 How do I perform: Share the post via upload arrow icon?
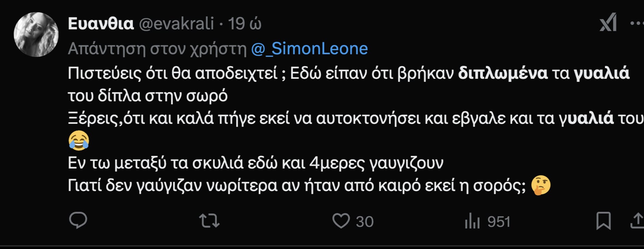(637, 221)
